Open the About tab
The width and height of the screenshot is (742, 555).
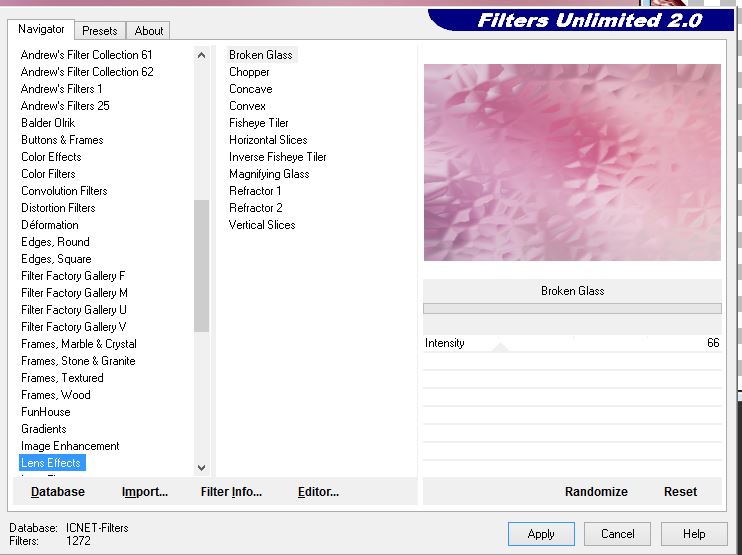tap(149, 31)
